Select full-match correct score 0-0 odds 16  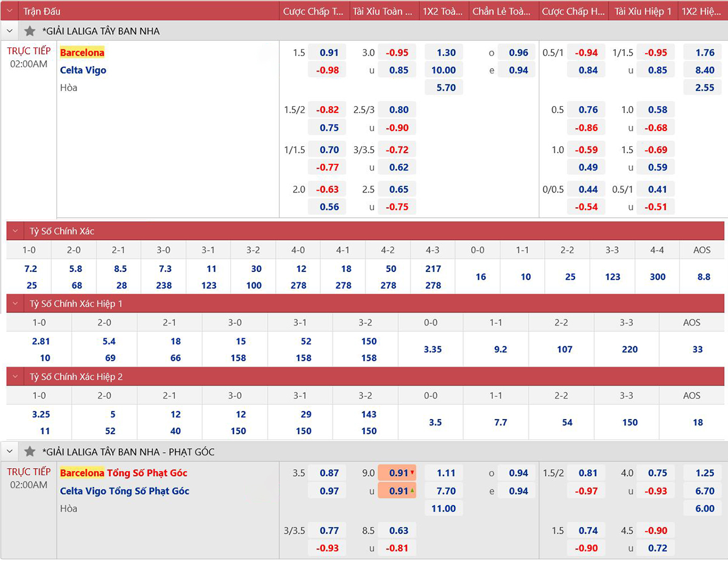480,277
